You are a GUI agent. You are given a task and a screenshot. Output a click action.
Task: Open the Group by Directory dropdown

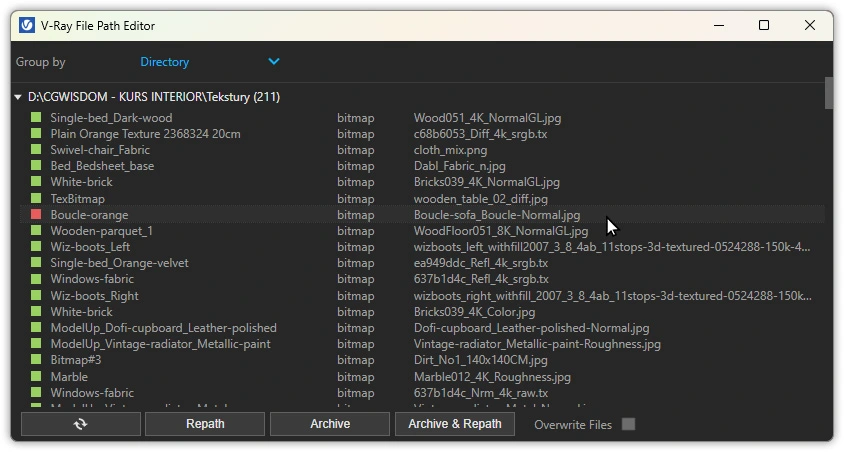pyautogui.click(x=208, y=62)
